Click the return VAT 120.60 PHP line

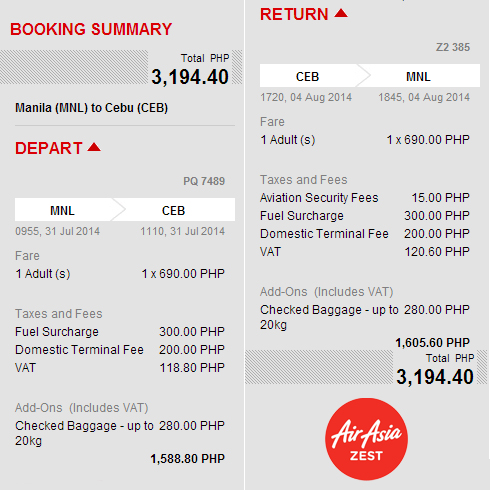365,252
